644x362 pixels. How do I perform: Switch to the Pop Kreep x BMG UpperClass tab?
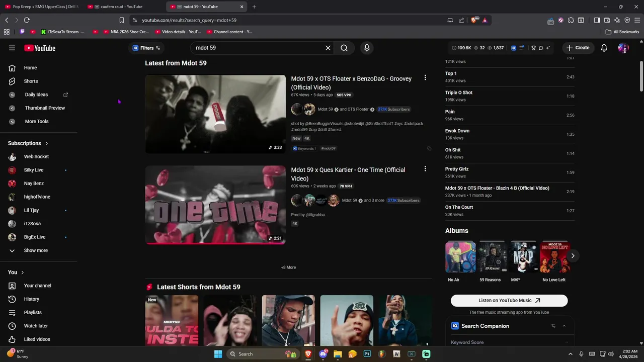pos(41,7)
